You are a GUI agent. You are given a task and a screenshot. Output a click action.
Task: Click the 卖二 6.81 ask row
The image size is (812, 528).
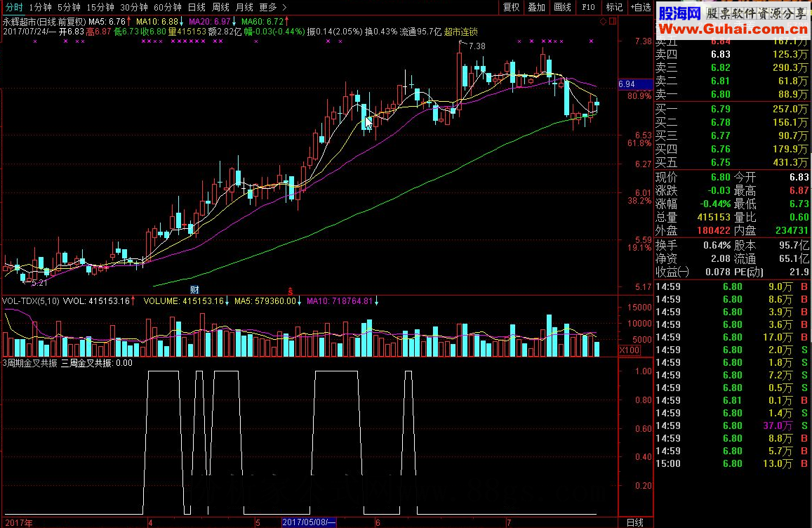click(732, 81)
